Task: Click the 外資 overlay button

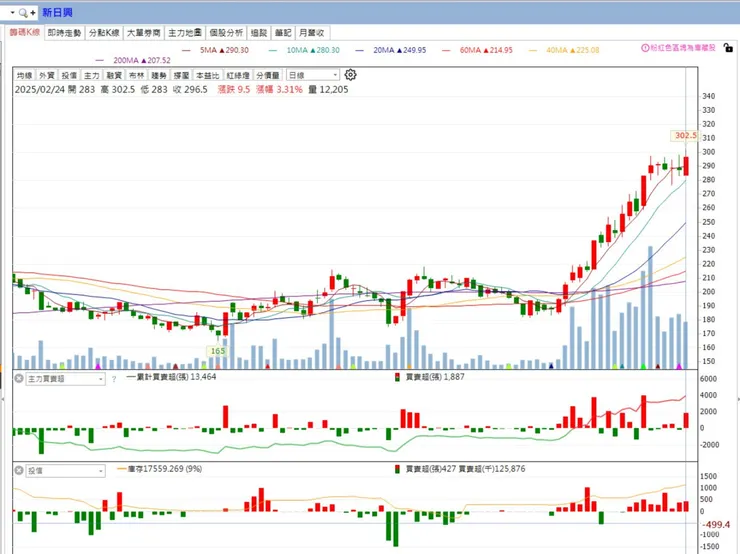Action: [x=46, y=76]
